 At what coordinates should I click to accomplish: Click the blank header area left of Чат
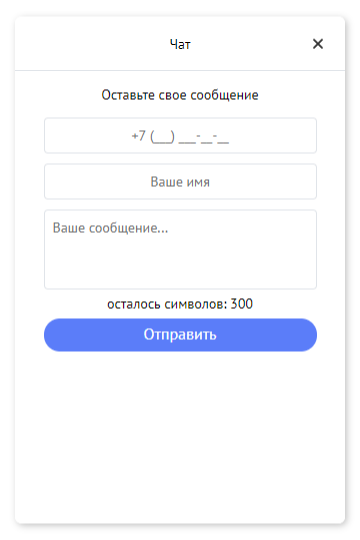click(x=91, y=44)
